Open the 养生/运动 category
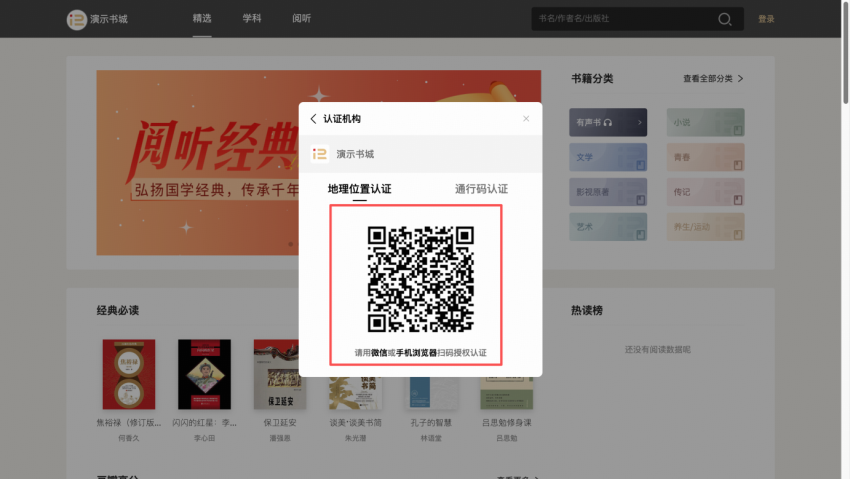 pyautogui.click(x=705, y=226)
